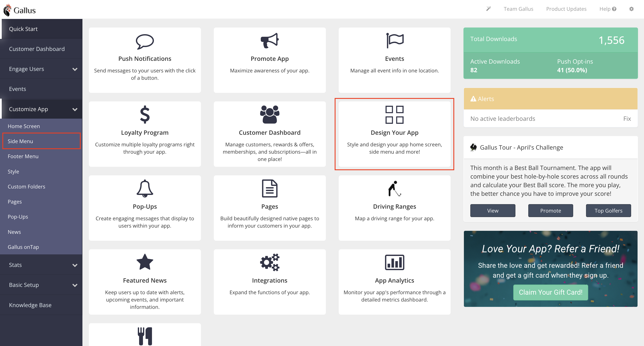Select Style submenu item
This screenshot has height=346, width=644.
pyautogui.click(x=41, y=171)
